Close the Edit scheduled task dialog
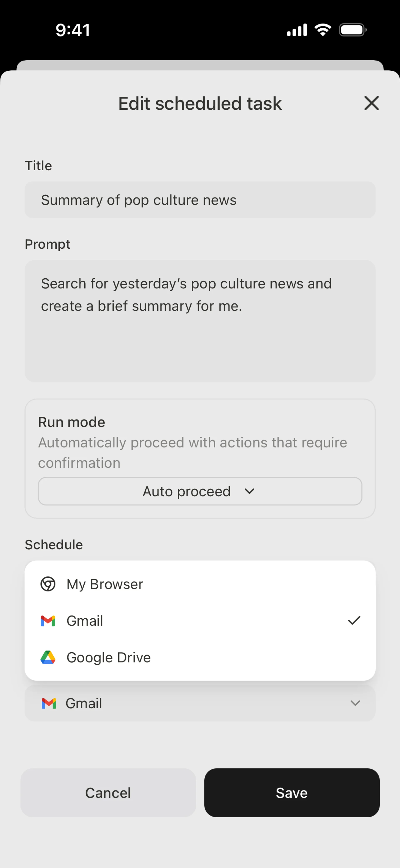Screen dimensions: 400x868 (371, 103)
